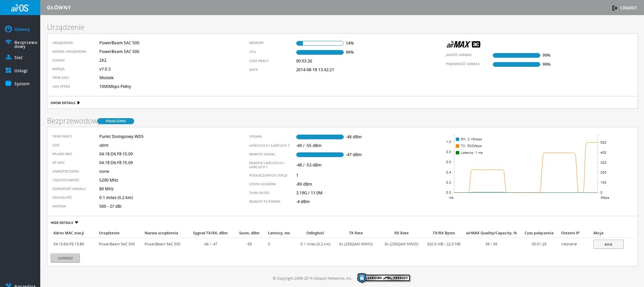Kick station 04:18:D6:F8:15:B6
Viewport: 644px width, 287px height.
tap(608, 244)
